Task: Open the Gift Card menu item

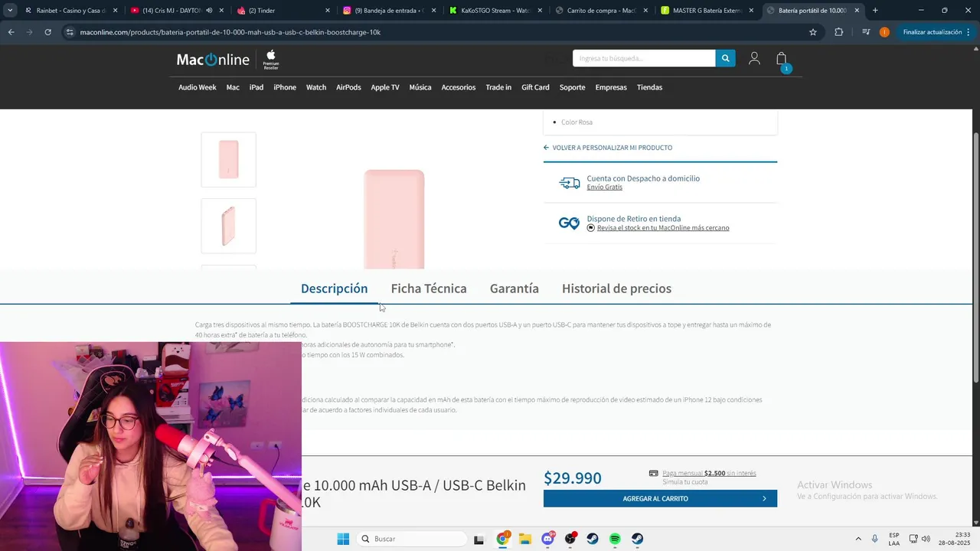Action: click(535, 87)
